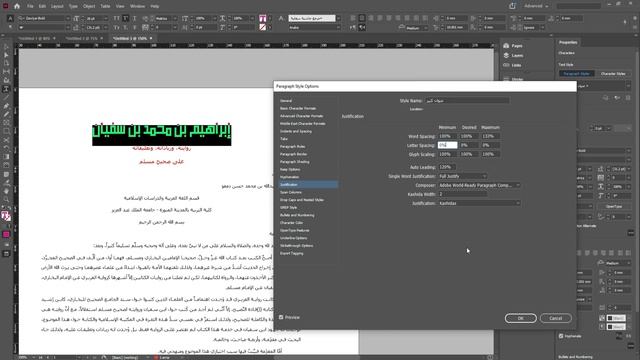Open the Type menu
The width and height of the screenshot is (640, 360).
click(73, 6)
